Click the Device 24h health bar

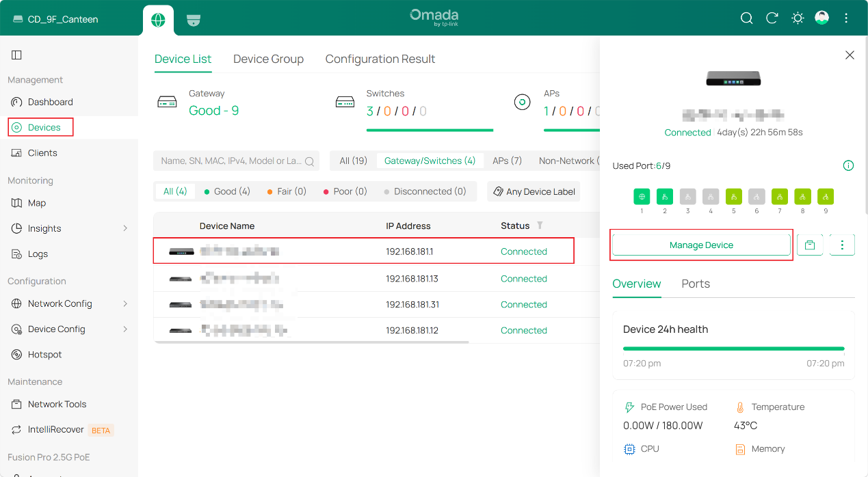733,349
